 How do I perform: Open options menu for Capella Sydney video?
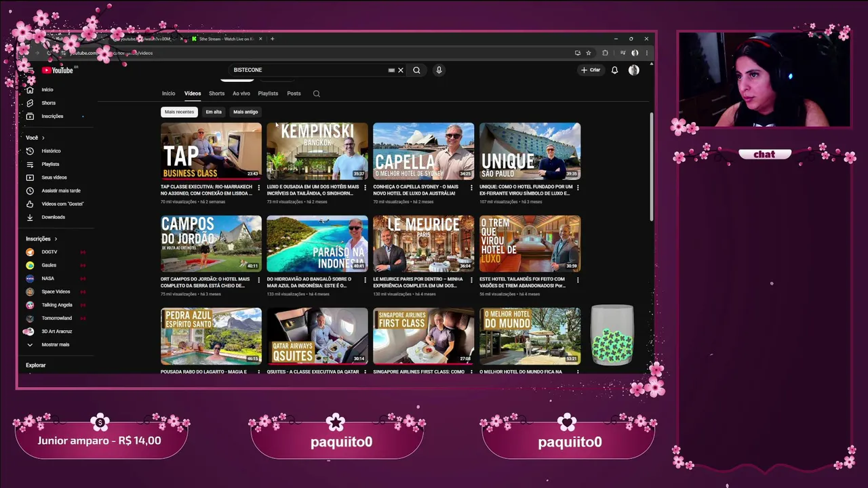pyautogui.click(x=471, y=188)
